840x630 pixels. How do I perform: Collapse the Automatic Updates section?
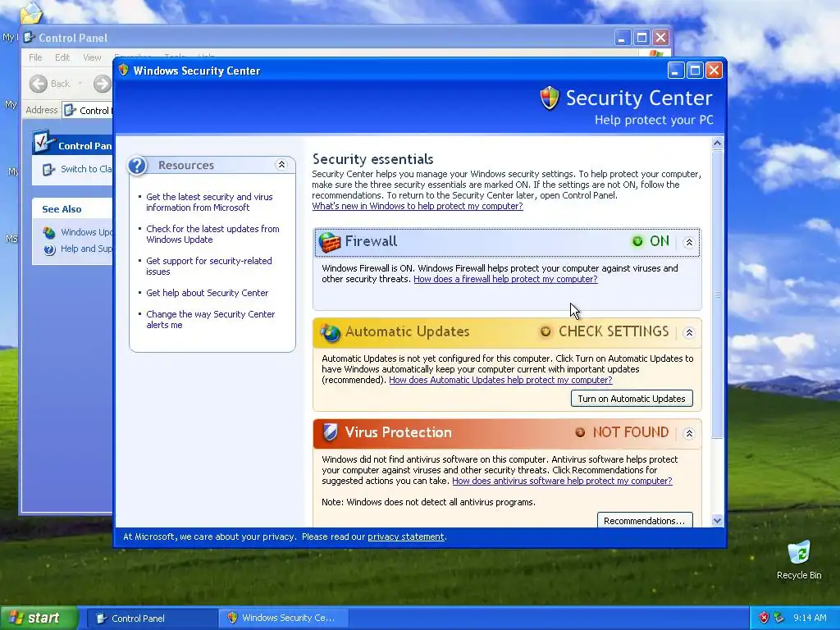click(x=689, y=333)
